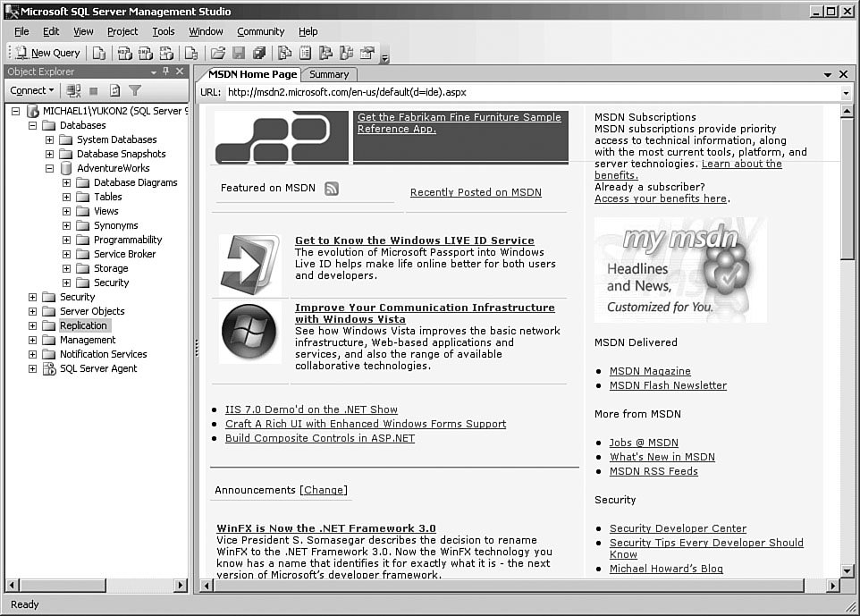
Task: Switch to the Summary tab
Action: [329, 74]
